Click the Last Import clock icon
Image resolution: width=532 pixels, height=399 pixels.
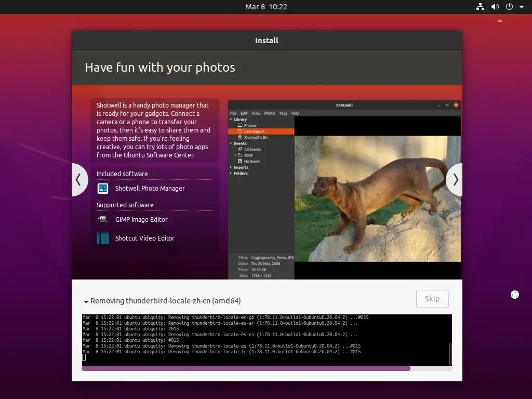point(240,131)
